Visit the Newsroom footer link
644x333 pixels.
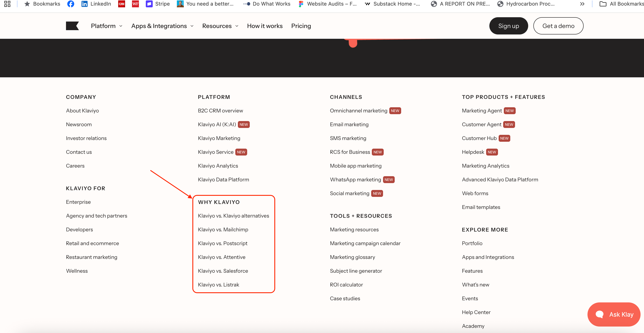point(79,124)
